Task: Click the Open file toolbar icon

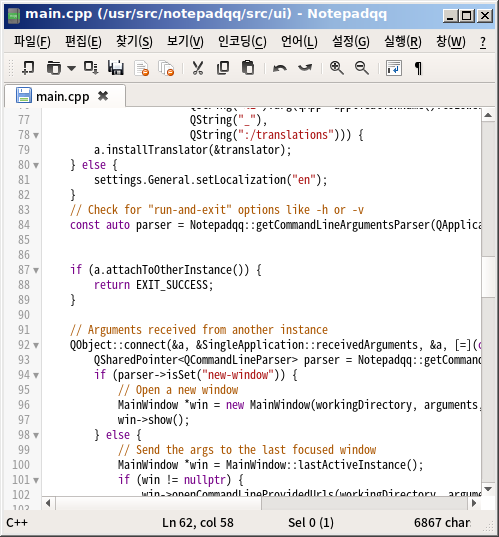Action: point(54,67)
